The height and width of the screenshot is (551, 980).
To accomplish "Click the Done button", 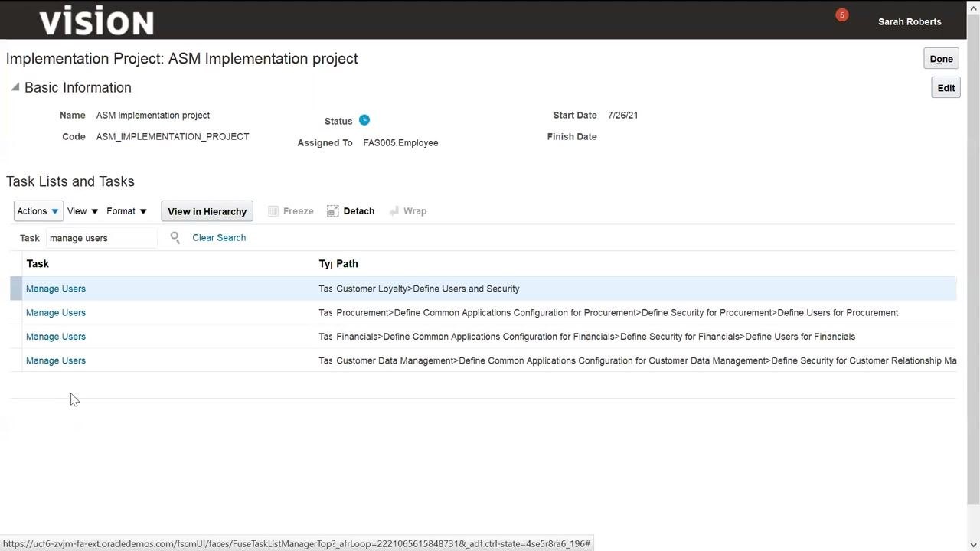I will click(x=941, y=59).
